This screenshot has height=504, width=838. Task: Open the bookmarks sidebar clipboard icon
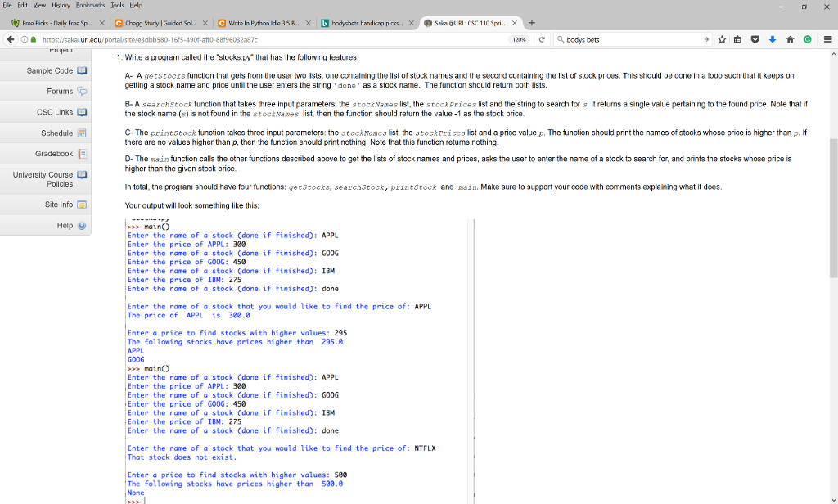[737, 38]
